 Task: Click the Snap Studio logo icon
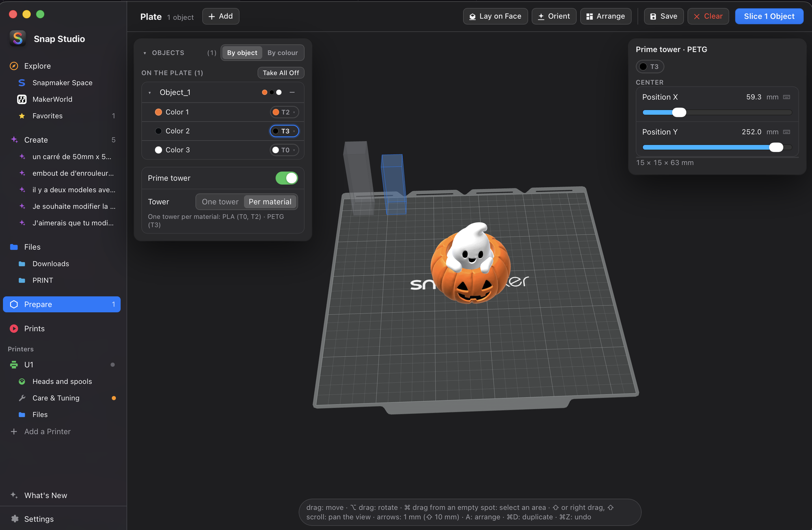coord(17,39)
